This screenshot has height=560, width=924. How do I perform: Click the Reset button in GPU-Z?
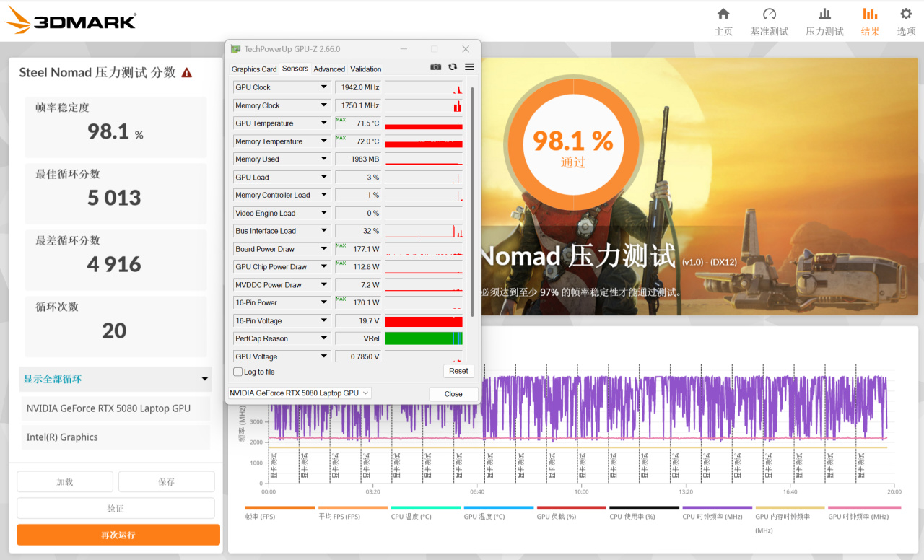pos(458,371)
